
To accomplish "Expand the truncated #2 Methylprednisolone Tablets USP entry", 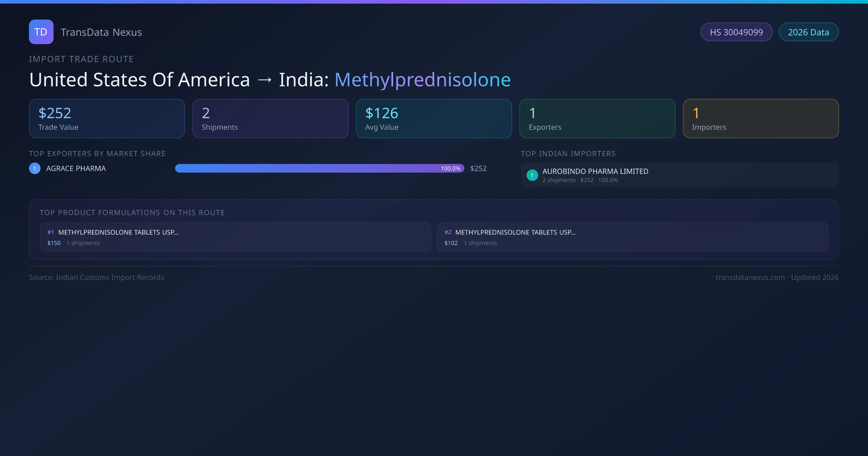I will click(x=516, y=232).
